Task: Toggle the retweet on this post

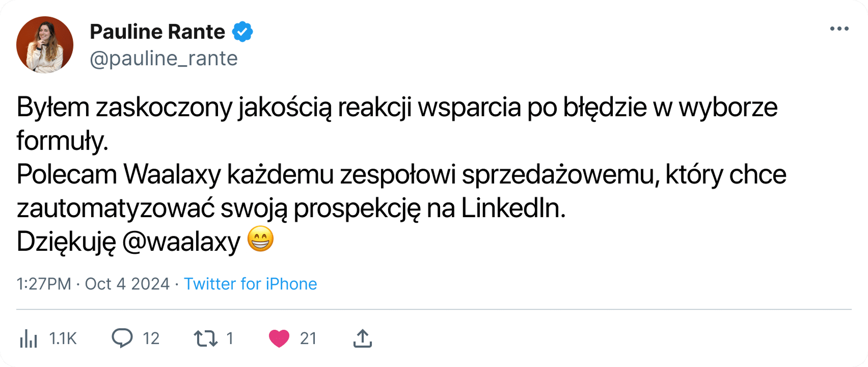Action: tap(205, 338)
